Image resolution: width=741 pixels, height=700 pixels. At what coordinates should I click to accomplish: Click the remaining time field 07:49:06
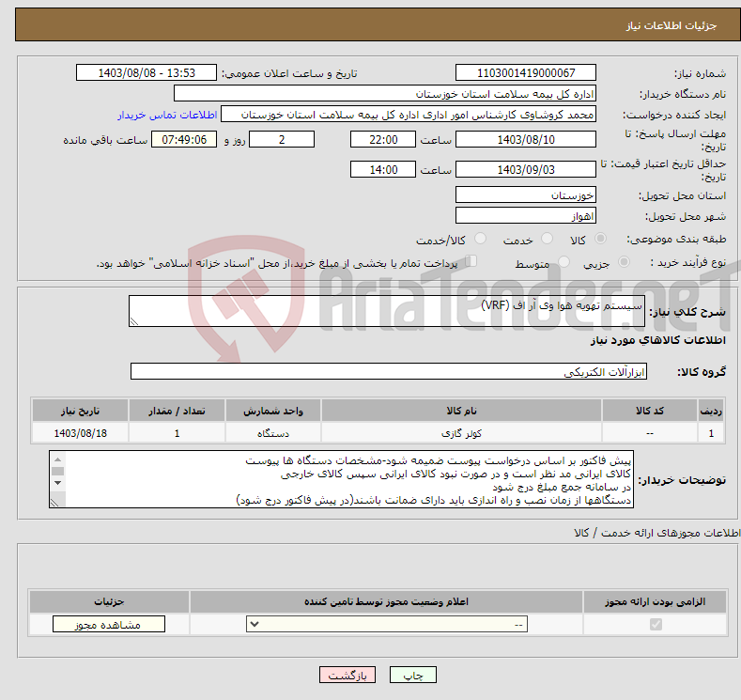click(184, 139)
